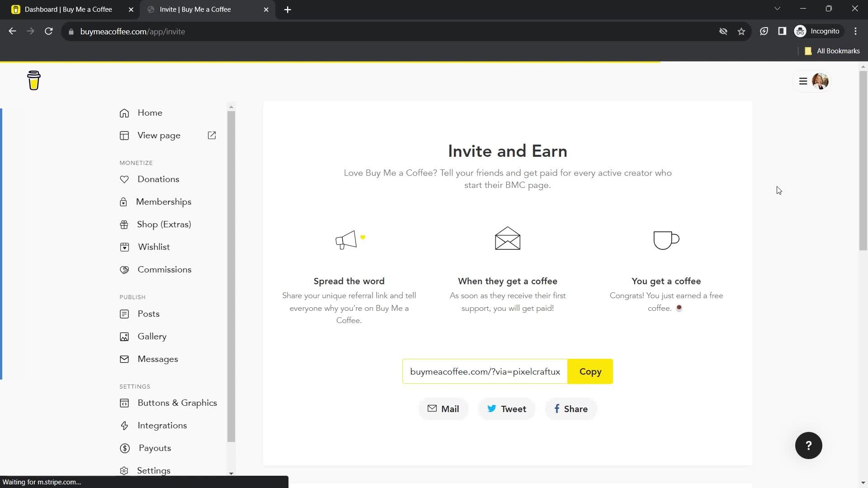Click the referral link input field
Viewport: 868px width, 488px height.
[485, 371]
